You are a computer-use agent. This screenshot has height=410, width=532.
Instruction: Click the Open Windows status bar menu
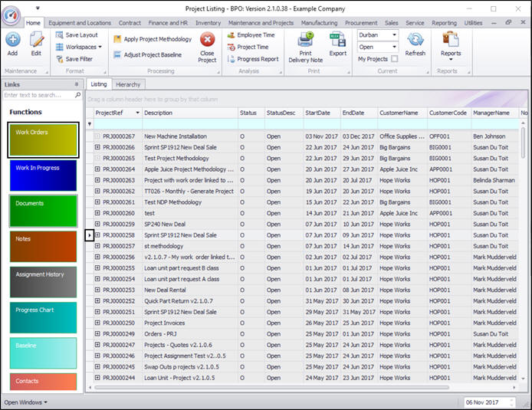25,402
